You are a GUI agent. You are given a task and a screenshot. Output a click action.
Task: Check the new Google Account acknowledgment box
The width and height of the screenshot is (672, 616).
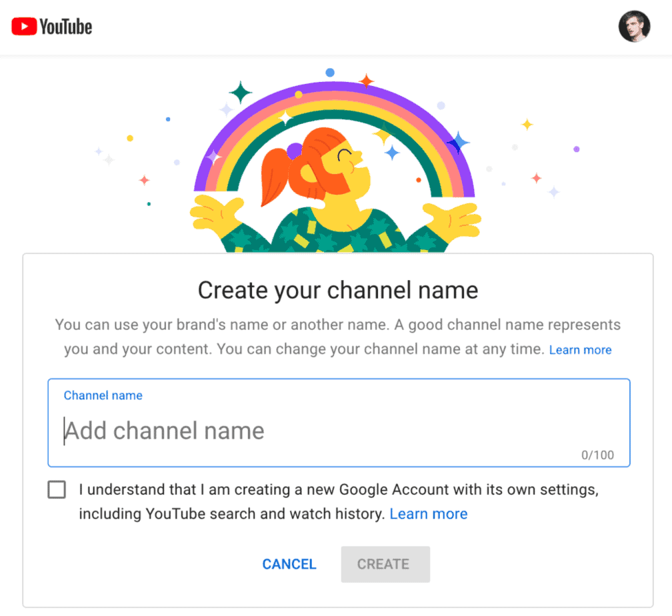tap(57, 489)
